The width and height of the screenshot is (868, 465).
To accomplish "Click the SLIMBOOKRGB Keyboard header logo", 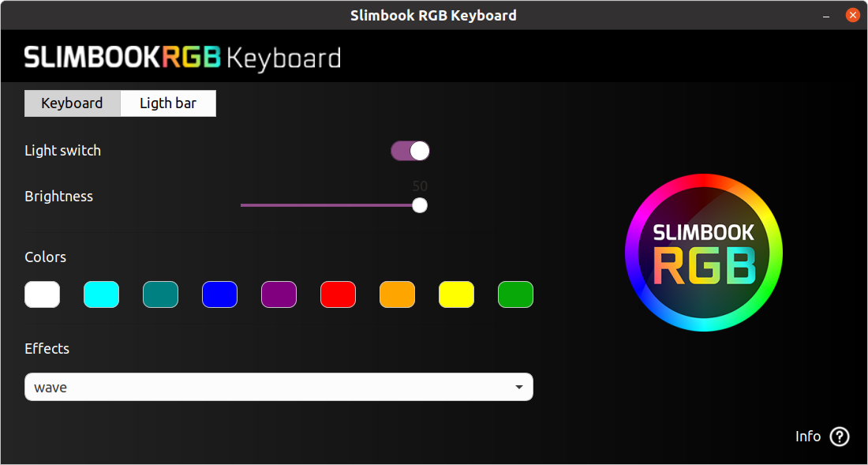I will (x=181, y=57).
